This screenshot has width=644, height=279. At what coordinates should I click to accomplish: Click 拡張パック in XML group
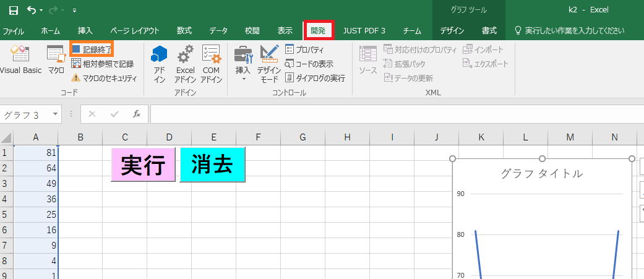pyautogui.click(x=405, y=64)
